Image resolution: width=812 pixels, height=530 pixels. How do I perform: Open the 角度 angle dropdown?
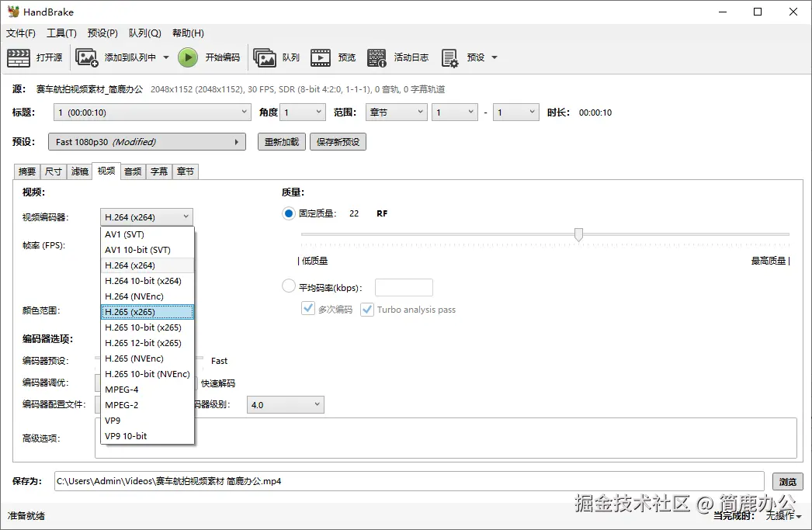click(x=303, y=113)
